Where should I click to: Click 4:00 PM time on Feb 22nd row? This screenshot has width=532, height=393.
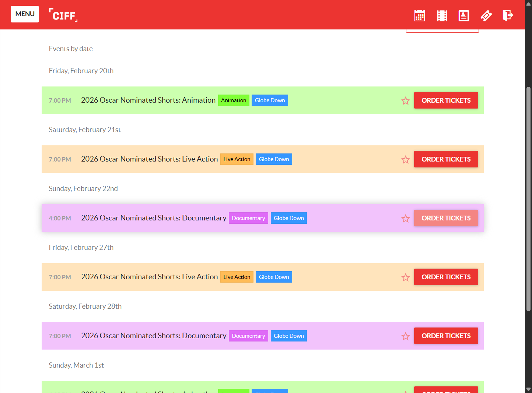tap(60, 218)
